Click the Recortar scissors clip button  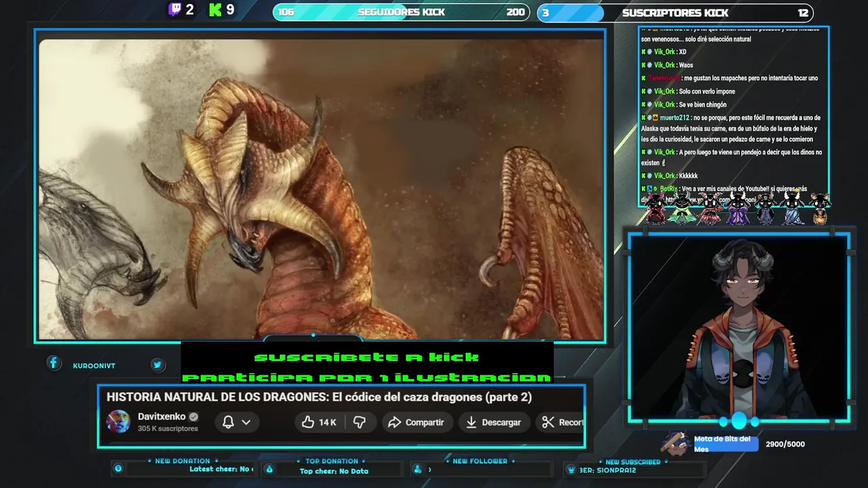coord(561,422)
